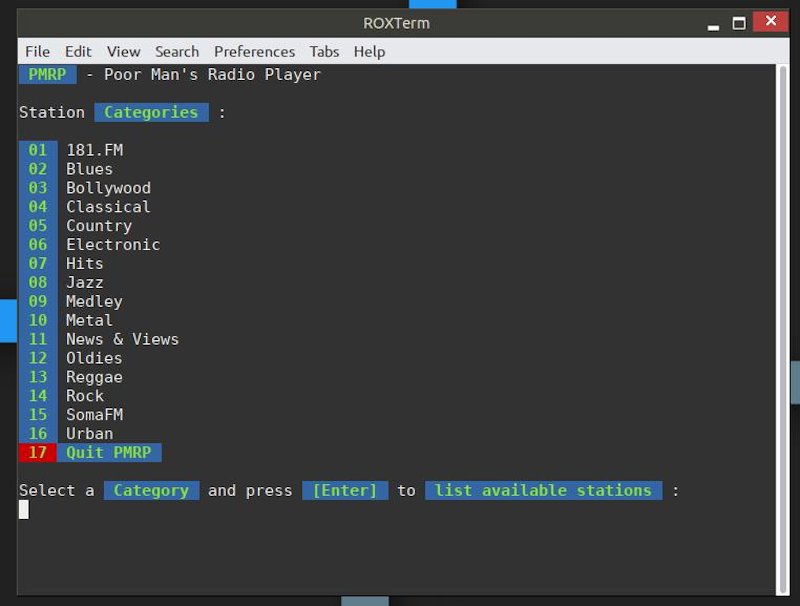Image resolution: width=800 pixels, height=606 pixels.
Task: Select the Jazz category entry
Action: [x=85, y=282]
